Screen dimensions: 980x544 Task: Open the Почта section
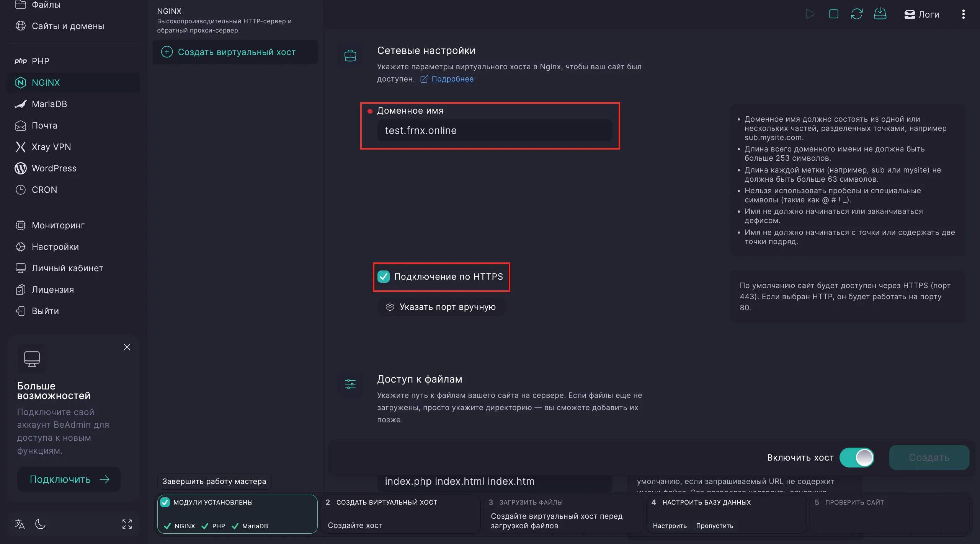click(x=44, y=125)
